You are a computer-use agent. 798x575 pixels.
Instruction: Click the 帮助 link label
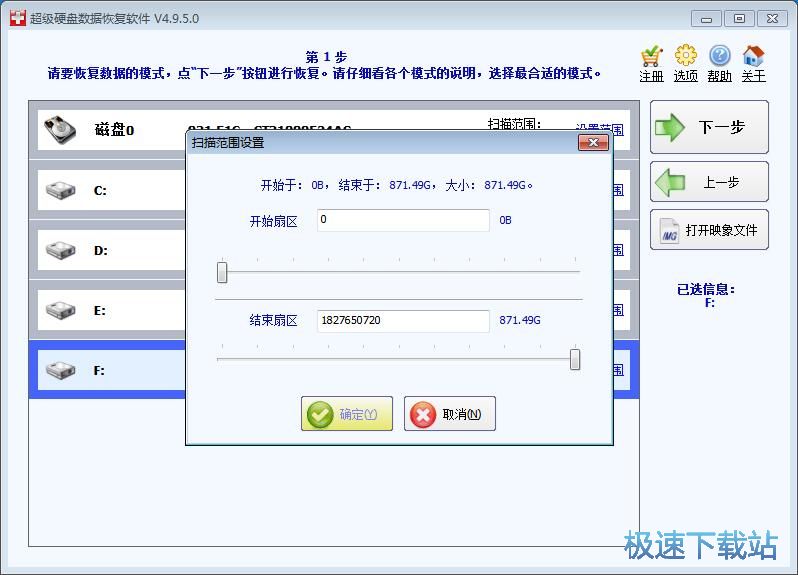(x=720, y=76)
